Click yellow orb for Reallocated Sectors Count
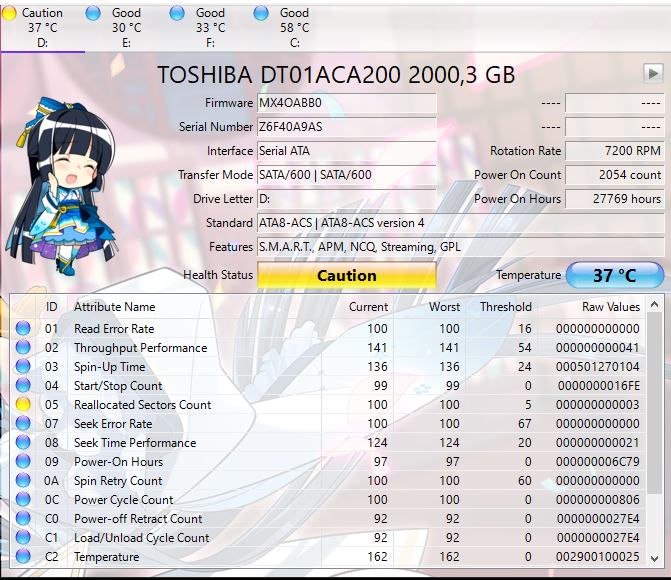Image resolution: width=671 pixels, height=580 pixels. 23,404
